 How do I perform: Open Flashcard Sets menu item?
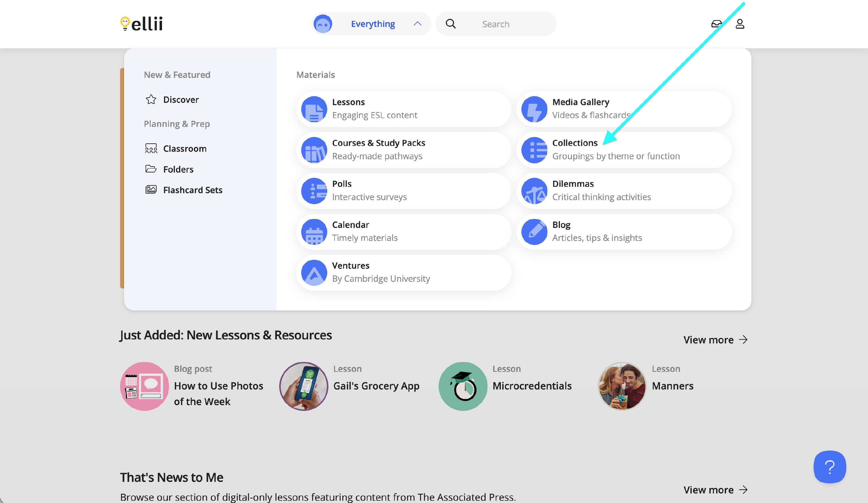point(192,190)
